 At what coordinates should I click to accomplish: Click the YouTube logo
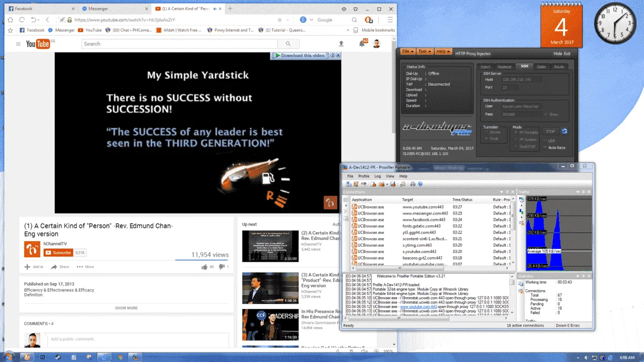click(38, 44)
